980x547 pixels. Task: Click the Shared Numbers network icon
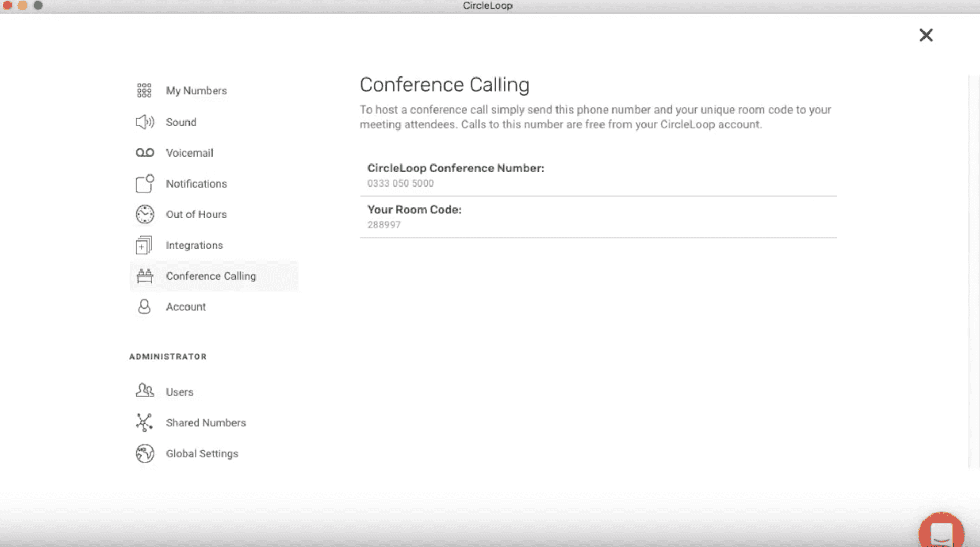tap(144, 422)
